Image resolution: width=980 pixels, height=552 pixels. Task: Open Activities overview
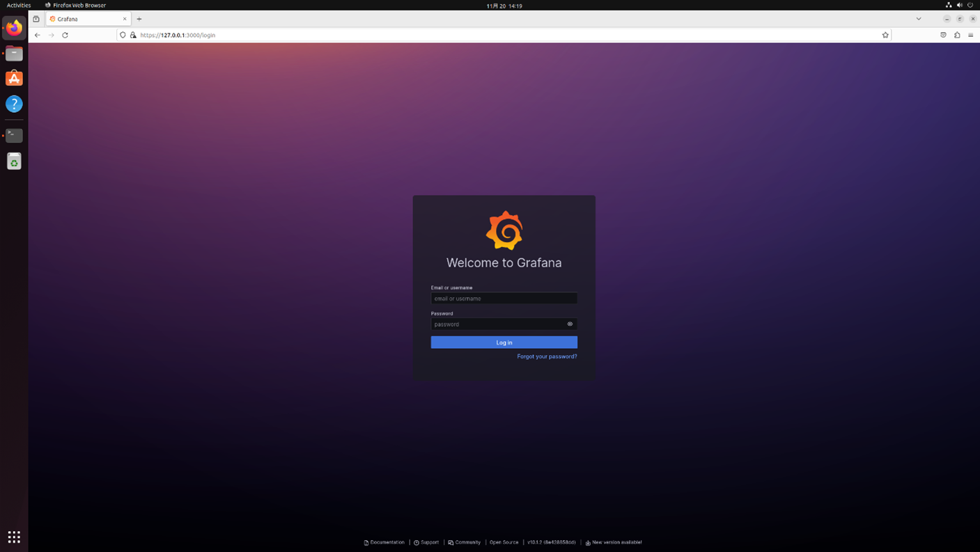coord(19,5)
